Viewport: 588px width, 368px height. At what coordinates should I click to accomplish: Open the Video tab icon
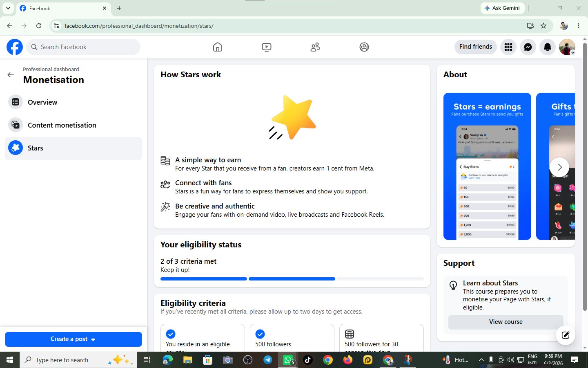pos(267,47)
